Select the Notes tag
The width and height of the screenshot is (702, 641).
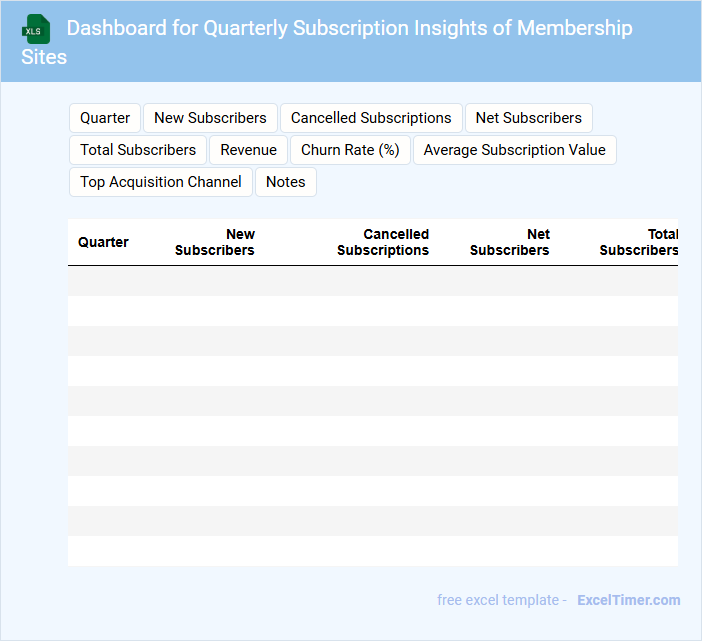click(x=286, y=182)
